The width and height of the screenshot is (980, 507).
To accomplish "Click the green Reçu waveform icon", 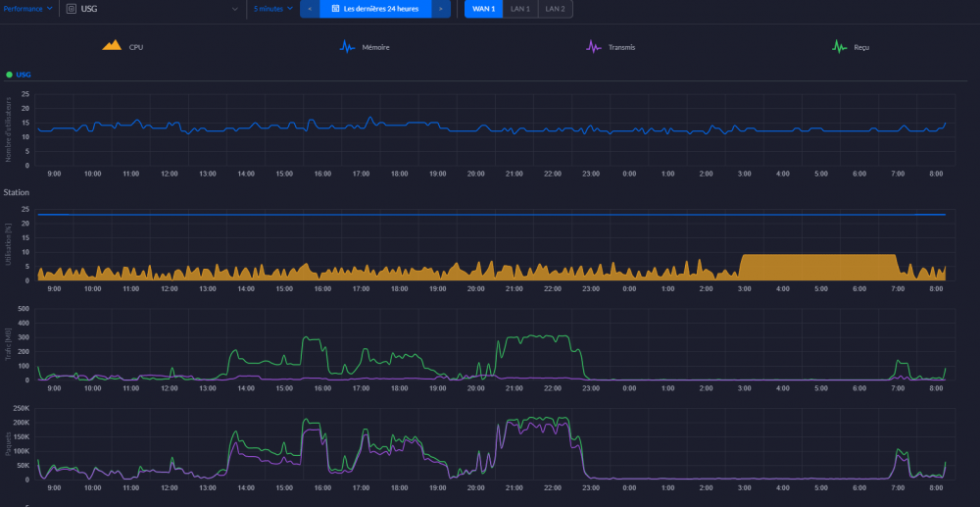I will (x=840, y=46).
